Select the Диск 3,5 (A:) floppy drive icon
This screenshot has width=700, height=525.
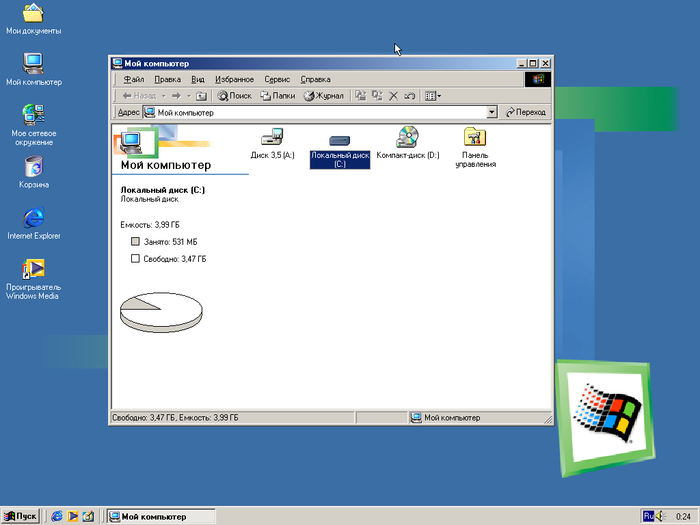[272, 140]
